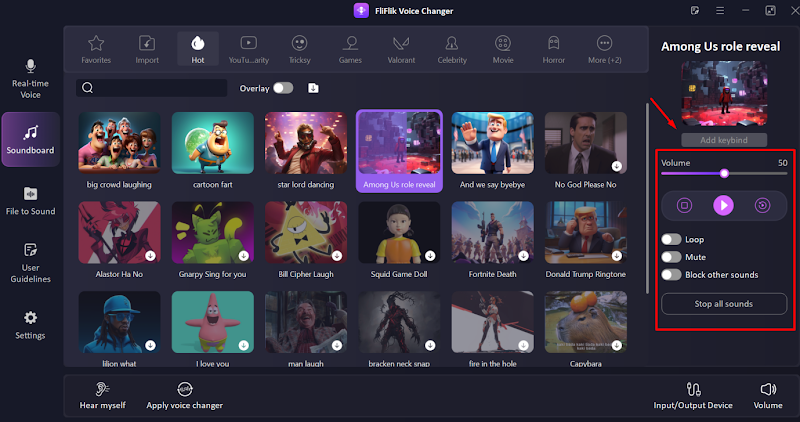Download the Gnarpy Sing for you sound
This screenshot has height=422, width=800.
point(244,256)
